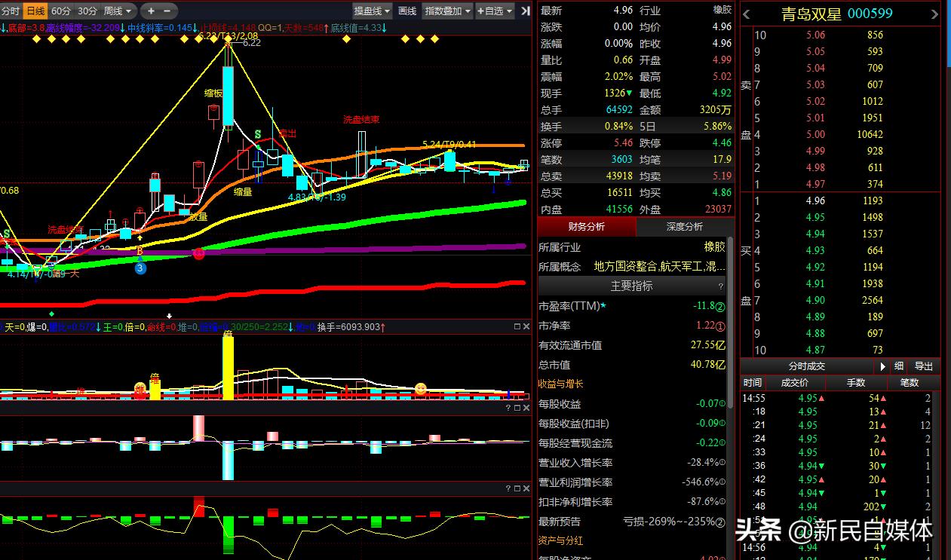Click the 手数 column header
Viewport: 951px width, 560px height.
click(x=856, y=383)
